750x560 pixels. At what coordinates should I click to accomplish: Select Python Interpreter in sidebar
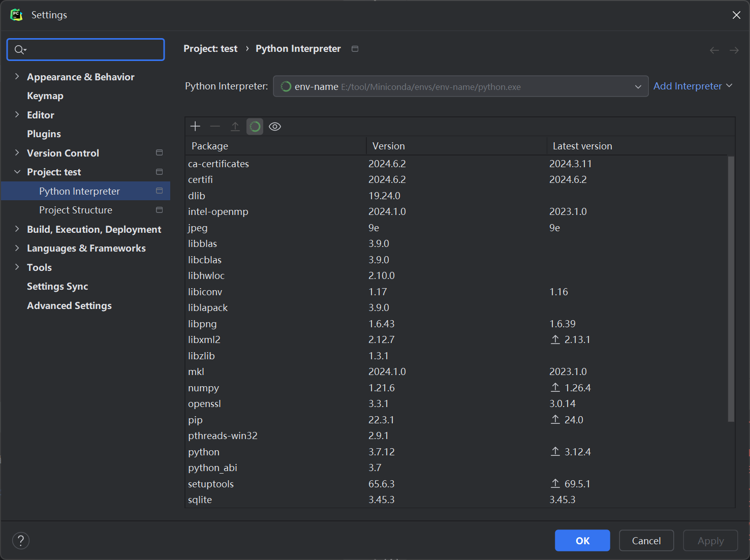[85, 191]
